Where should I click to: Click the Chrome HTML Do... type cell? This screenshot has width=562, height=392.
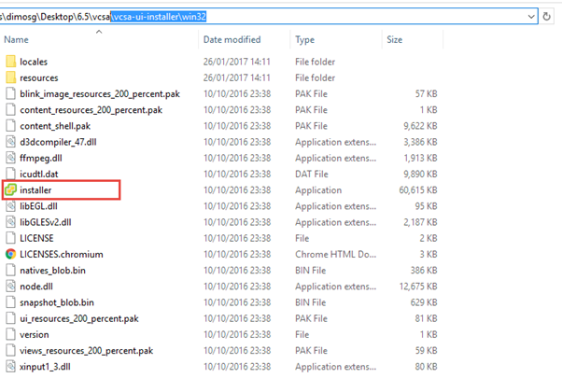click(335, 254)
